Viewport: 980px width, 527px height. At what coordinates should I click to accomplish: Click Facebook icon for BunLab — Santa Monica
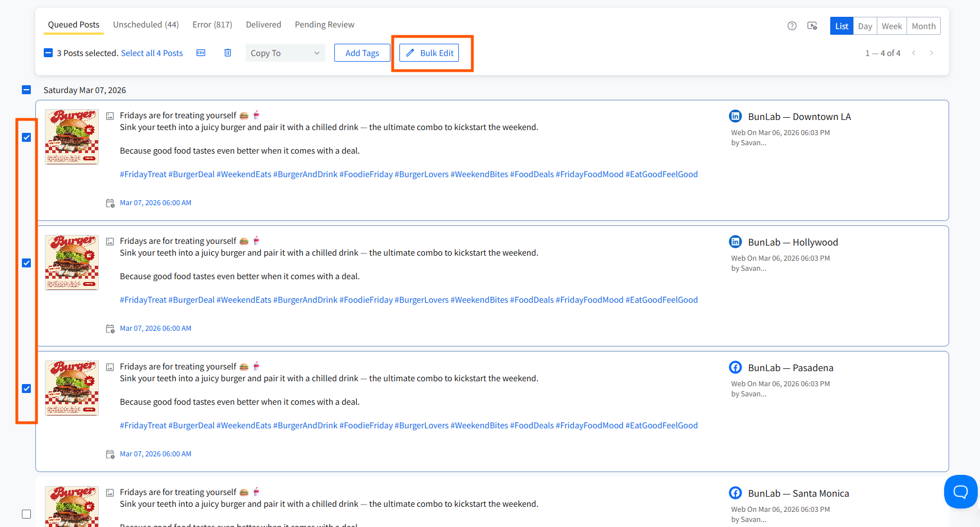click(735, 493)
